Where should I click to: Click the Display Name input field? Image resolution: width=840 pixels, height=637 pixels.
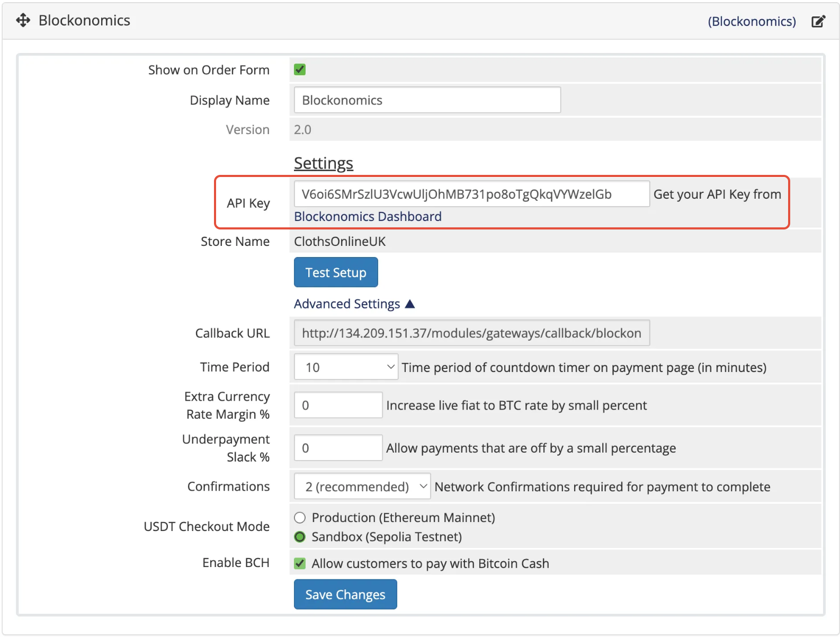coord(427,100)
